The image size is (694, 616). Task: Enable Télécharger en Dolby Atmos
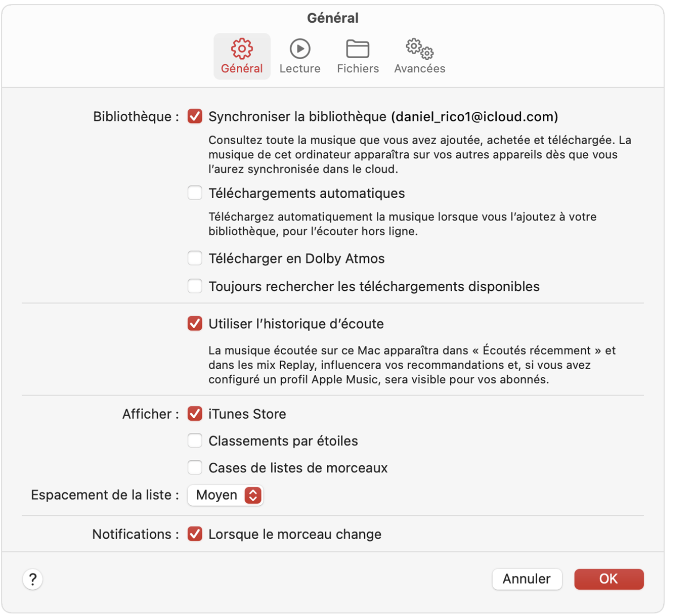[x=195, y=258]
